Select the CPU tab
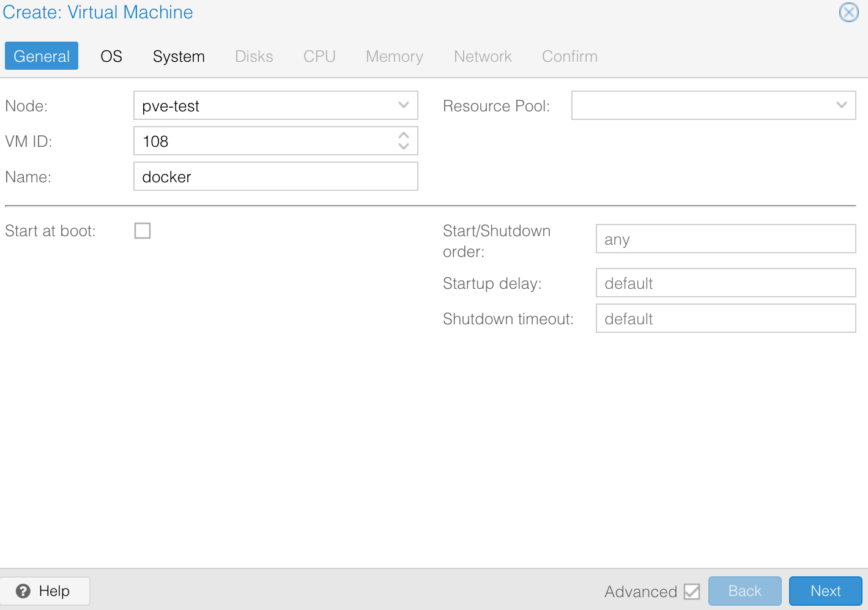868x610 pixels. click(319, 56)
